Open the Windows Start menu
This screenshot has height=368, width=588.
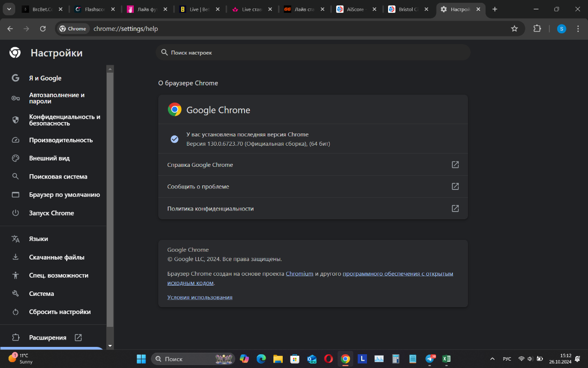141,359
